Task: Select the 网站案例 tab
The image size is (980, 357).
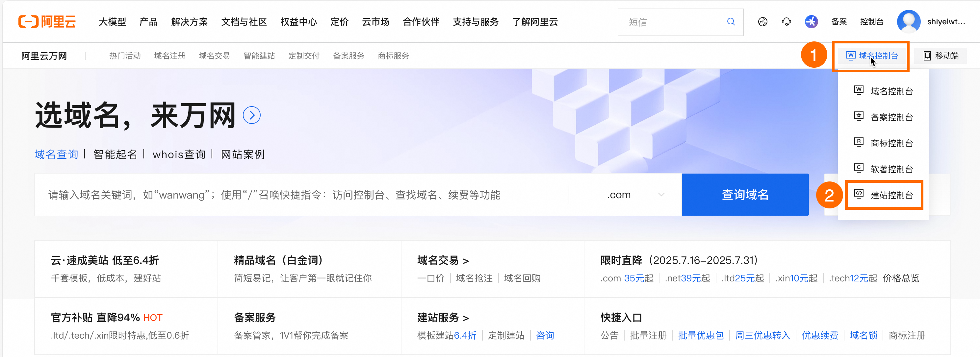Action: click(243, 155)
